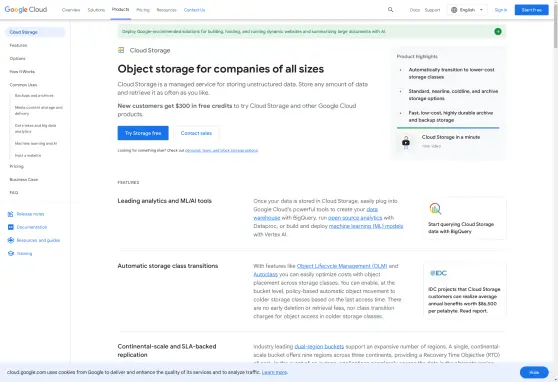Click the Release notes icon
This screenshot has width=558, height=382.
click(x=11, y=214)
